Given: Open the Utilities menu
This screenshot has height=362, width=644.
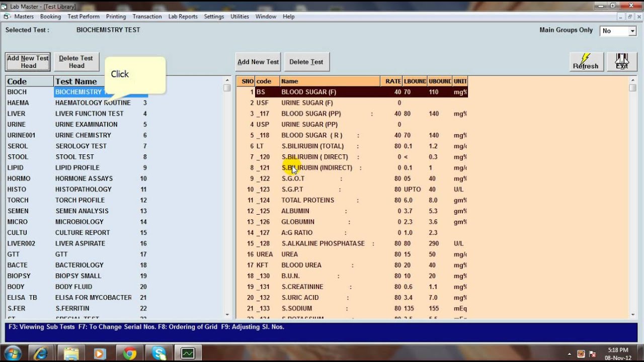Looking at the screenshot, I should [239, 17].
